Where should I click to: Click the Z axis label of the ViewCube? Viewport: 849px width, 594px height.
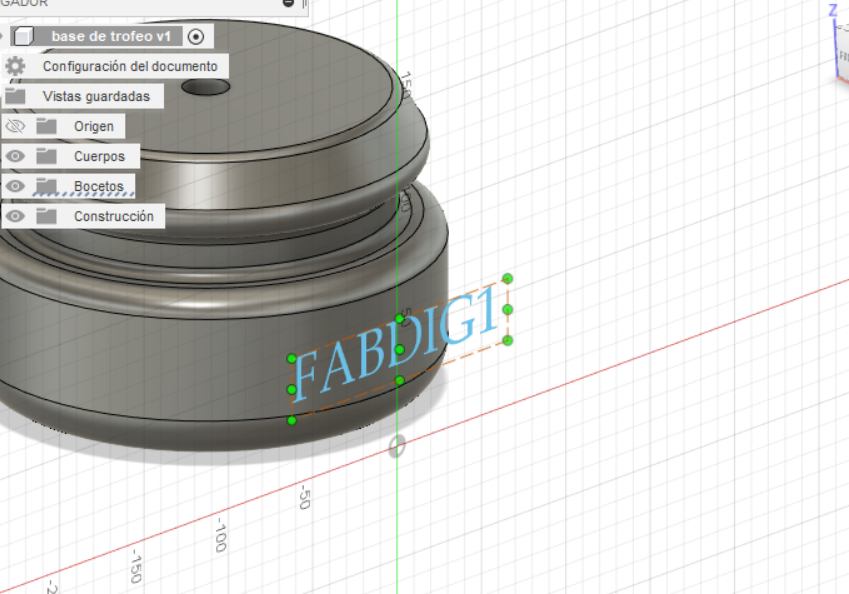click(833, 10)
